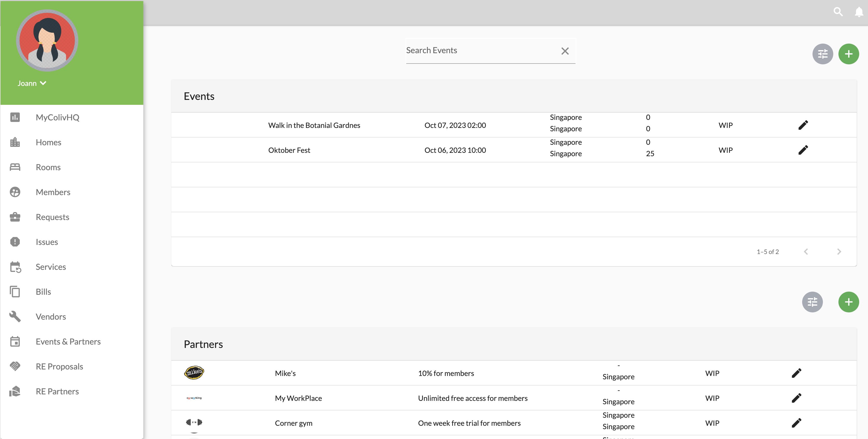Go to previous page of events
868x439 pixels.
[806, 251]
